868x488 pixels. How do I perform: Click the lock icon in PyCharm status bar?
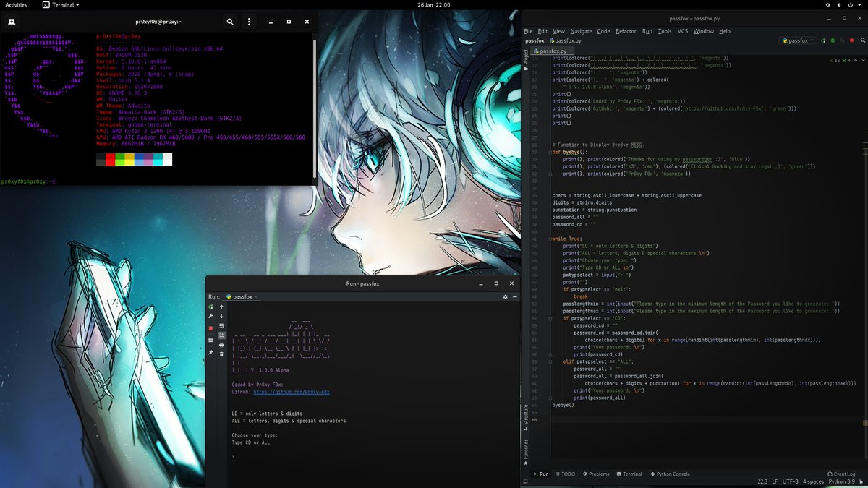click(861, 481)
